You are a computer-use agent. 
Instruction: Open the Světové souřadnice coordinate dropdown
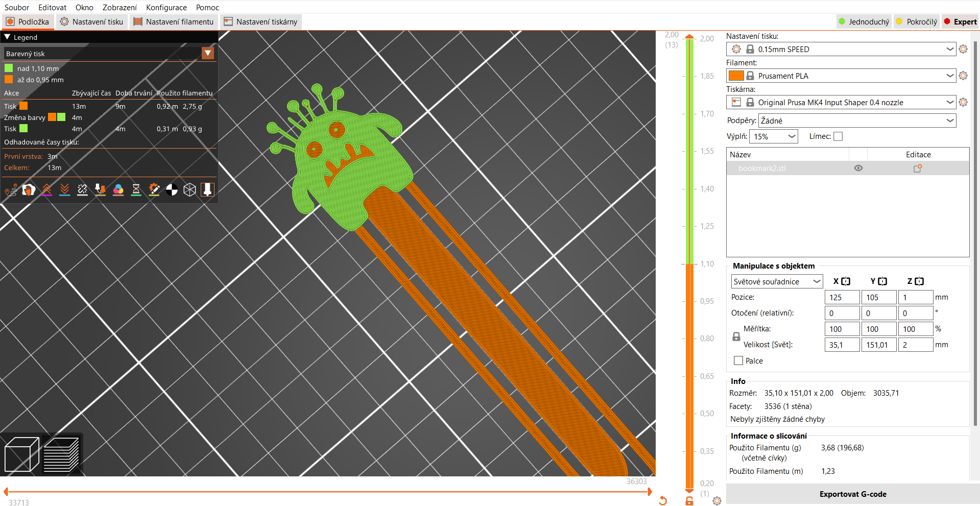[x=777, y=281]
